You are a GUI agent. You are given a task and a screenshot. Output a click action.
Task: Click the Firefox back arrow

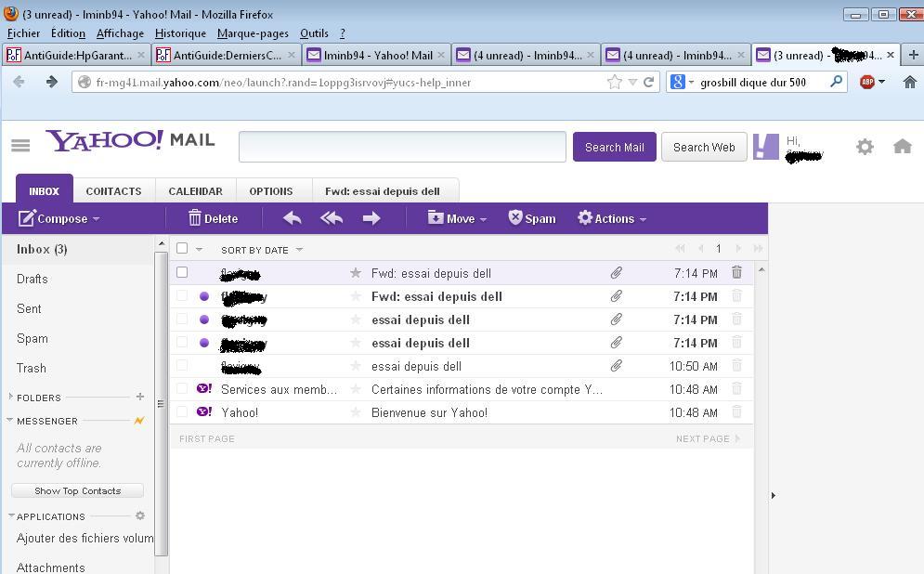click(19, 82)
